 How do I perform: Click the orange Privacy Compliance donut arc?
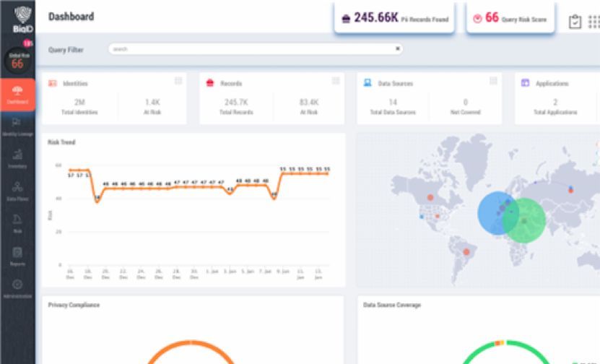(x=191, y=342)
